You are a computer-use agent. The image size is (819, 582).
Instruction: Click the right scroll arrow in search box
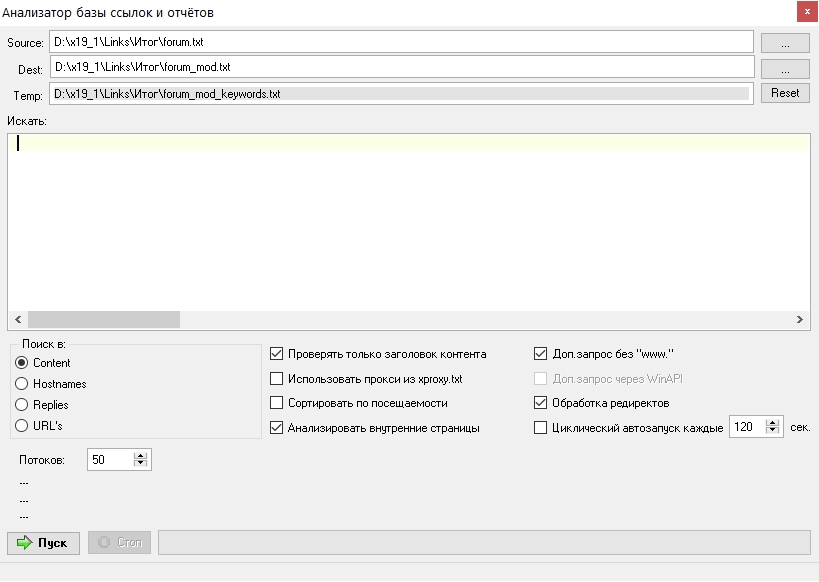pos(800,319)
